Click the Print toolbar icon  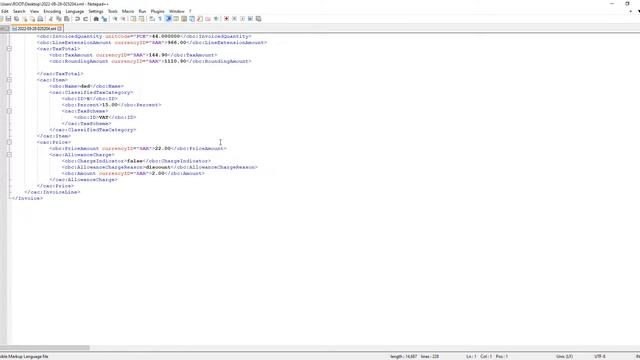pyautogui.click(x=40, y=19)
